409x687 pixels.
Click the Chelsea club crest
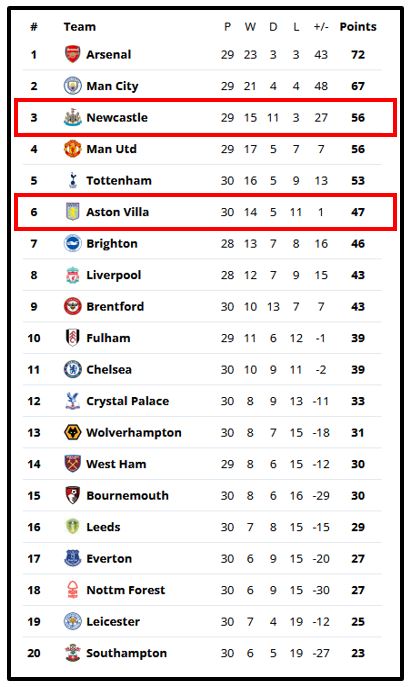pos(73,370)
